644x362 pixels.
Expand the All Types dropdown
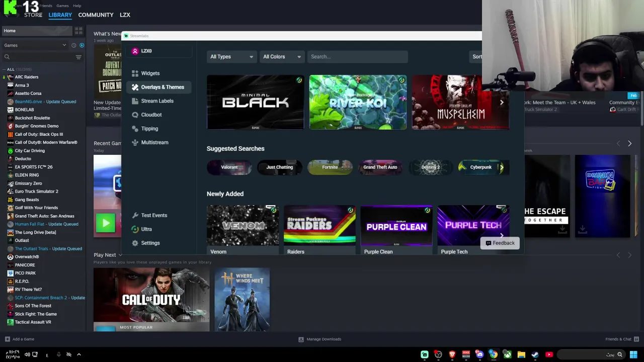pyautogui.click(x=231, y=57)
